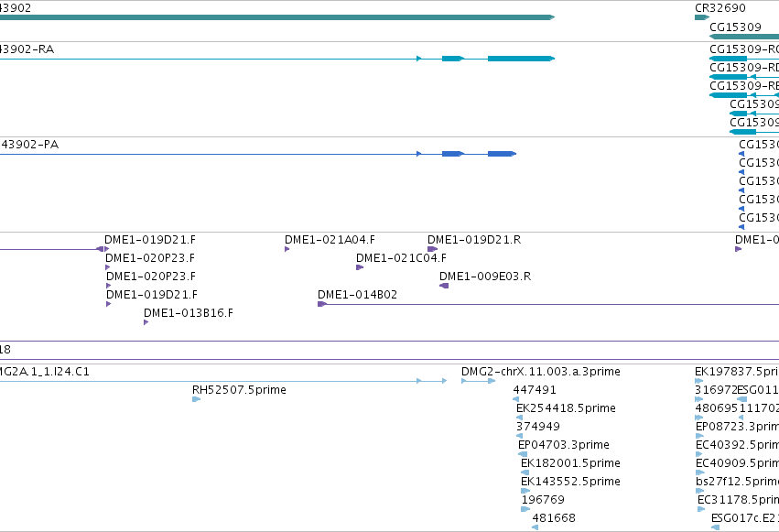The image size is (779, 532).
Task: Click the 374949 feature label
Action: (538, 427)
